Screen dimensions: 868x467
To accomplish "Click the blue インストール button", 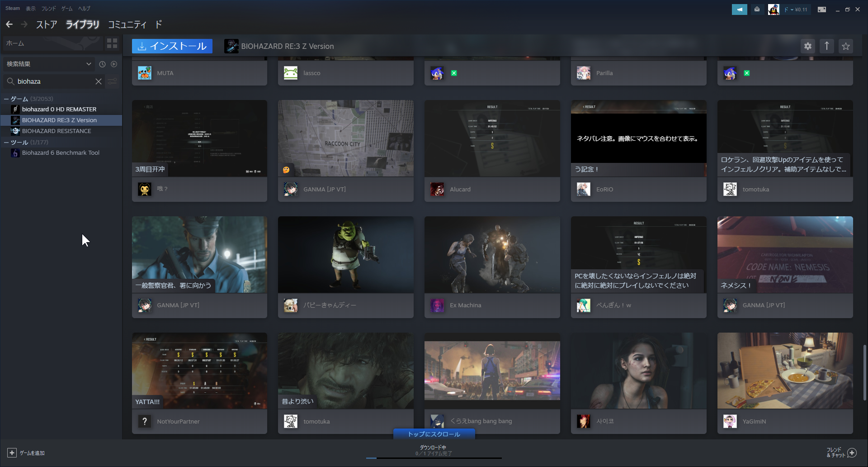I will (x=172, y=46).
